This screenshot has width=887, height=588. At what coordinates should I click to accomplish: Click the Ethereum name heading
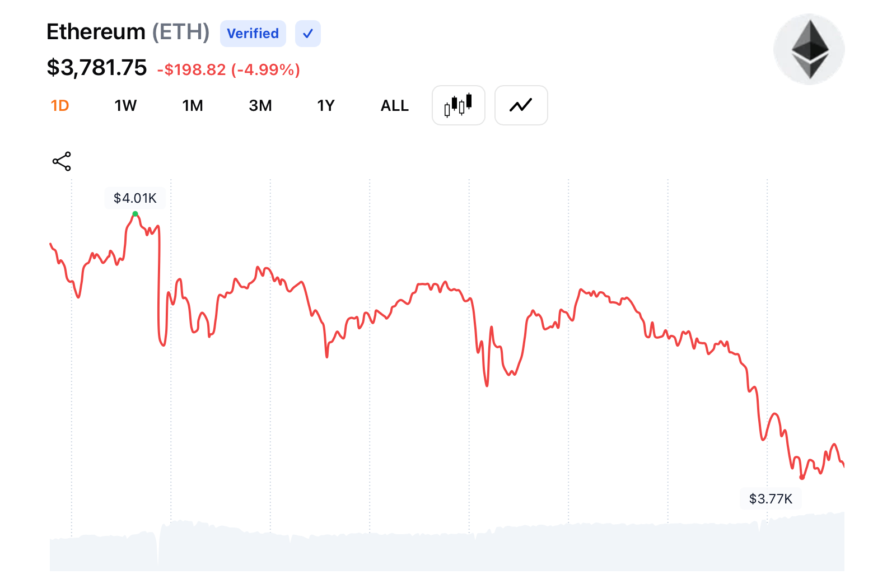click(x=96, y=32)
